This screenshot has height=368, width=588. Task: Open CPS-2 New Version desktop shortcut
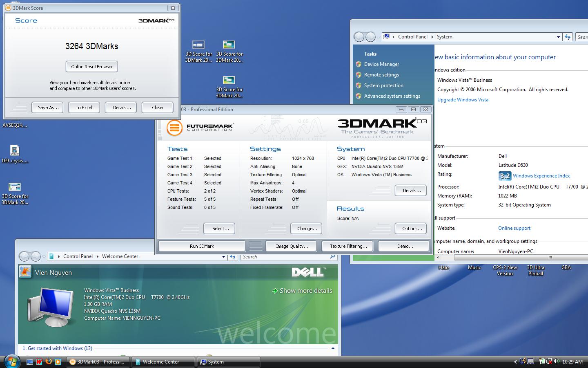(505, 270)
